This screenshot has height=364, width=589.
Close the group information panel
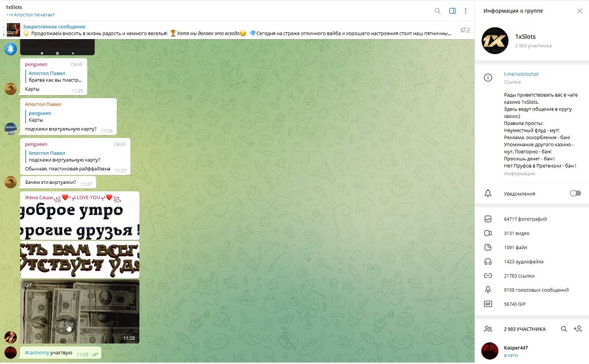[x=580, y=11]
